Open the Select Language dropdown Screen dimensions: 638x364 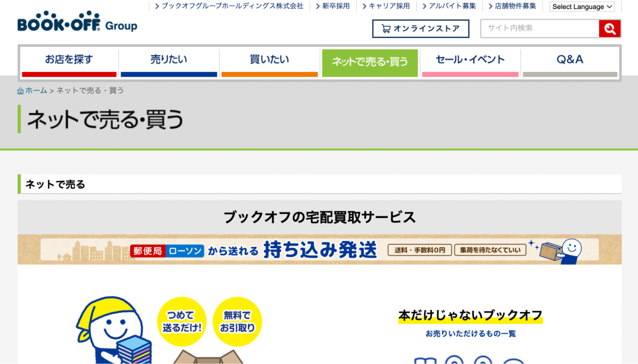point(582,7)
